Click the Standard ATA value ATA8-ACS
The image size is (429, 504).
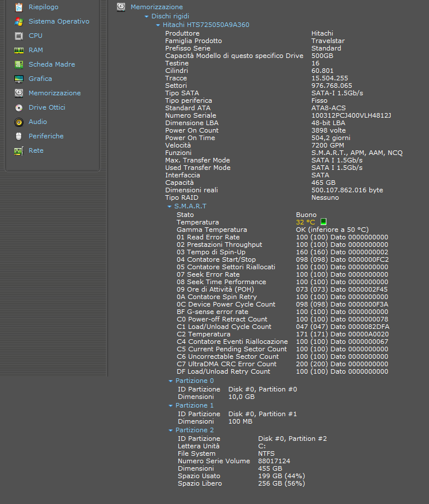(x=329, y=108)
